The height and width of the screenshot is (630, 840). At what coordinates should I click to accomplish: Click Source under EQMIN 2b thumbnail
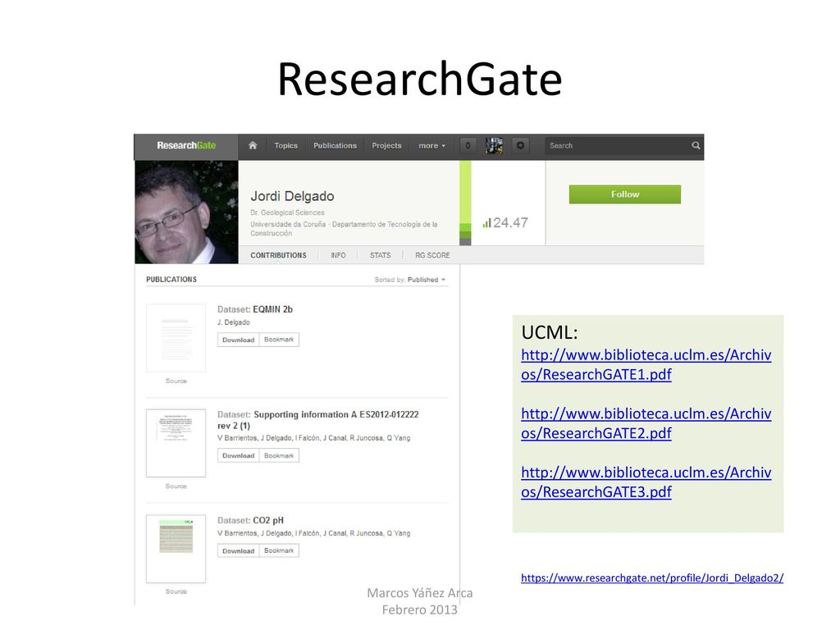(176, 381)
